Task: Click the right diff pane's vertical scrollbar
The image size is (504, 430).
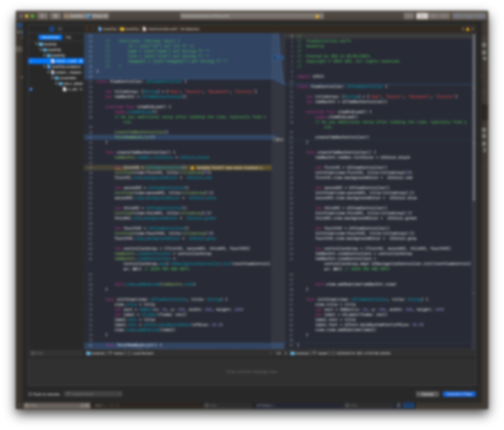Action: pos(474,117)
